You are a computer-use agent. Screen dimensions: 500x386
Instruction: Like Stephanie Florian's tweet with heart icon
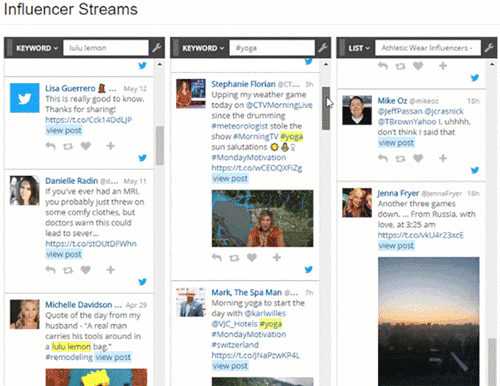coord(252,257)
